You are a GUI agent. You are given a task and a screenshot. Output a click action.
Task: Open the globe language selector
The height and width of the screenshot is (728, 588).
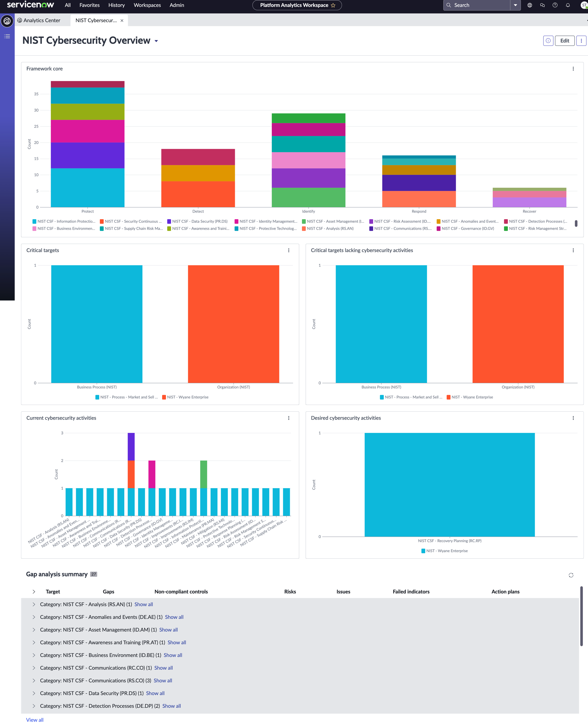pos(530,5)
